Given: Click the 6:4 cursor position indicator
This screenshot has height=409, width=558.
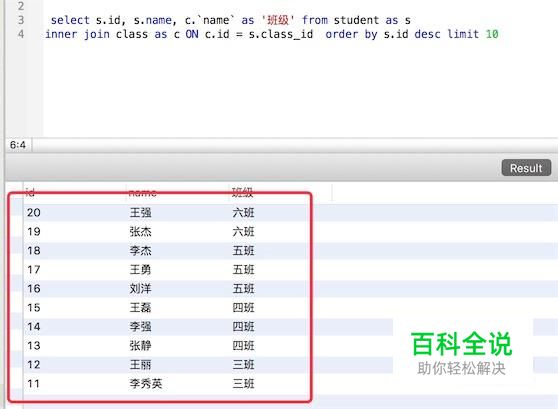Looking at the screenshot, I should [x=18, y=145].
